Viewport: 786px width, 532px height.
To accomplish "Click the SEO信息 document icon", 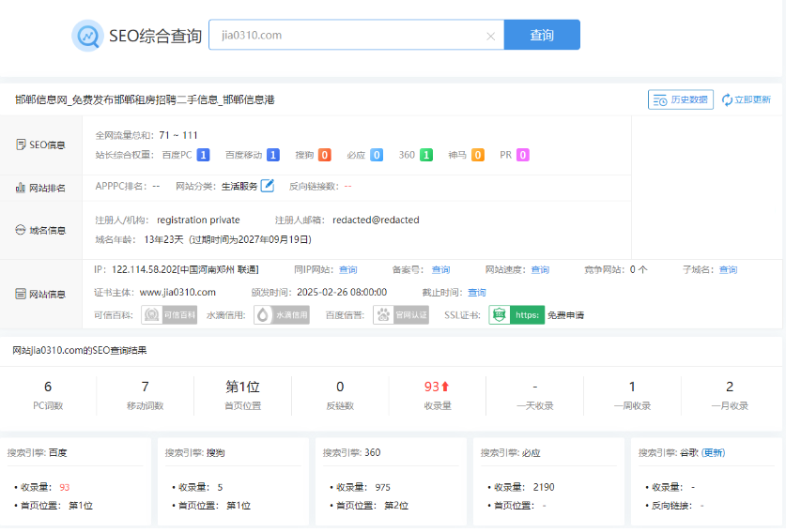I will pos(21,144).
